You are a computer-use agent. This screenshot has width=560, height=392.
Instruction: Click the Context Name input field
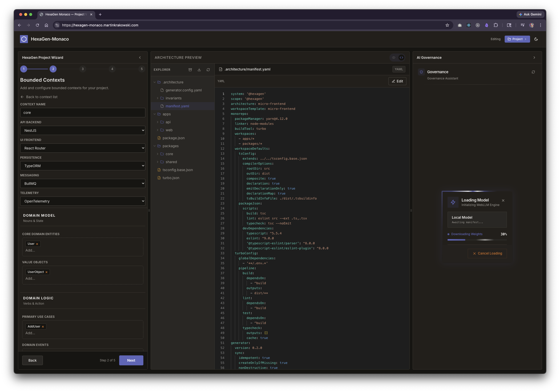(83, 113)
